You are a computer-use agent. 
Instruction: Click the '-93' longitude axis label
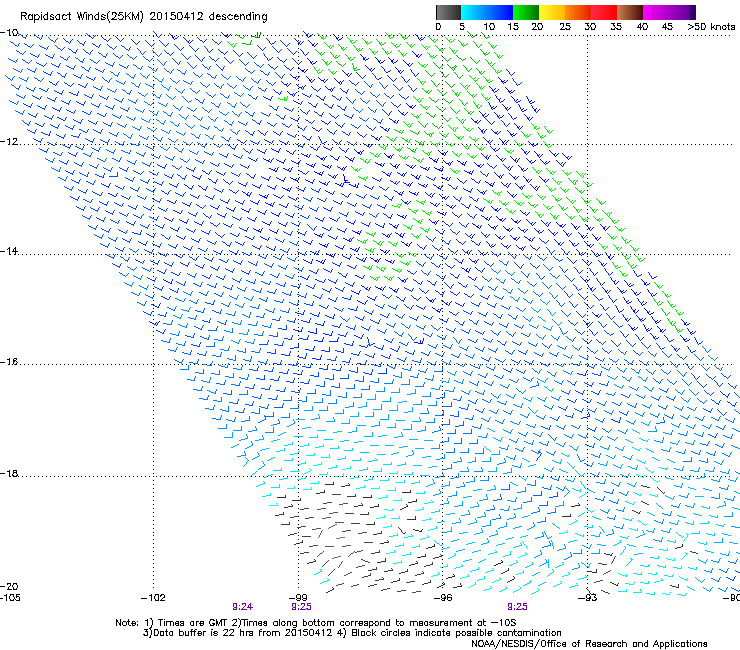pos(588,598)
